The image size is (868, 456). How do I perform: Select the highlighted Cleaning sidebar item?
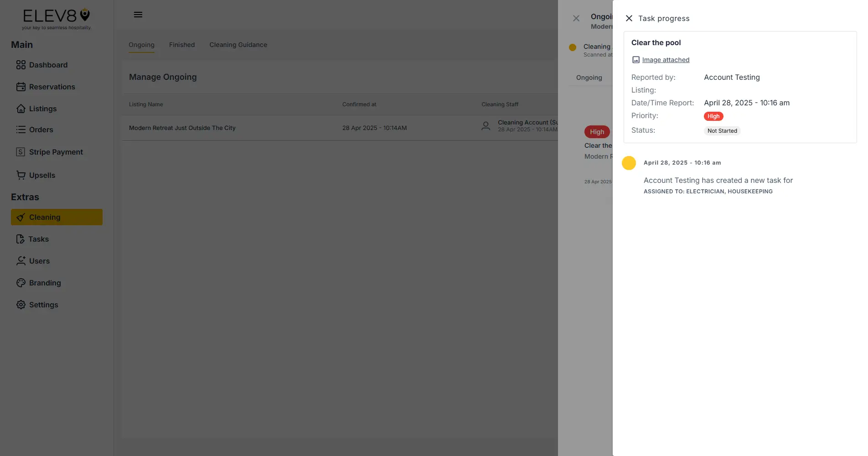45,217
